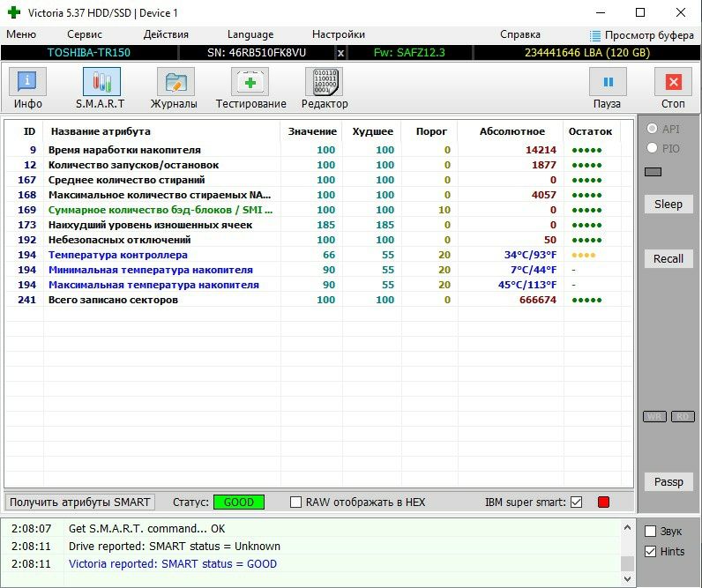
Task: Disable the Hints checkbox
Action: 651,551
